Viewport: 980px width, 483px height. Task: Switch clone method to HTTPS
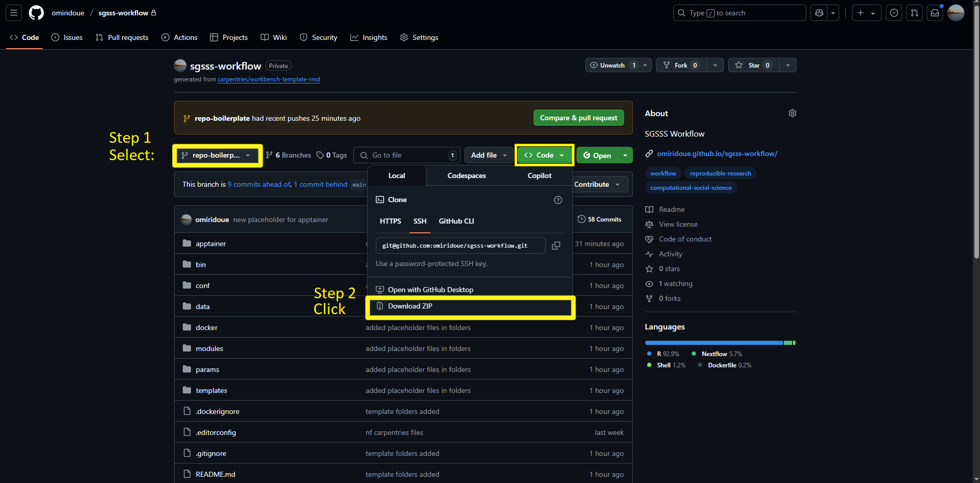pyautogui.click(x=391, y=221)
